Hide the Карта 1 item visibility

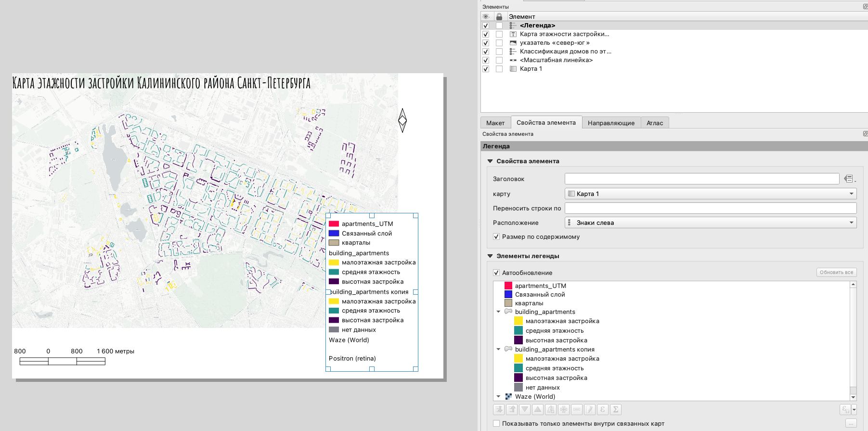coord(486,69)
